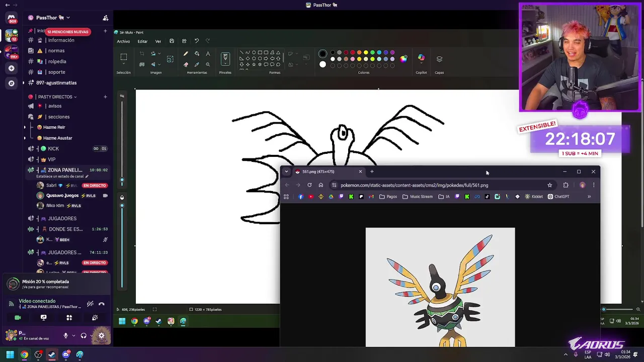Viewport: 644px width, 362px height.
Task: Click the rectangular Selection tool in Paint
Action: (123, 57)
